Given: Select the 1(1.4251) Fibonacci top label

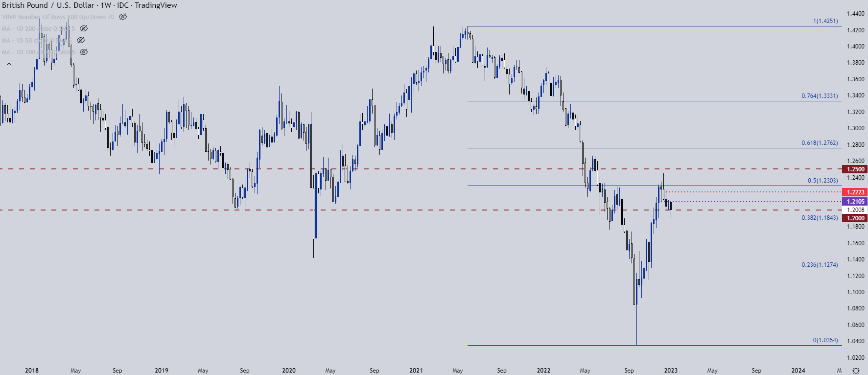Looking at the screenshot, I should [x=825, y=21].
